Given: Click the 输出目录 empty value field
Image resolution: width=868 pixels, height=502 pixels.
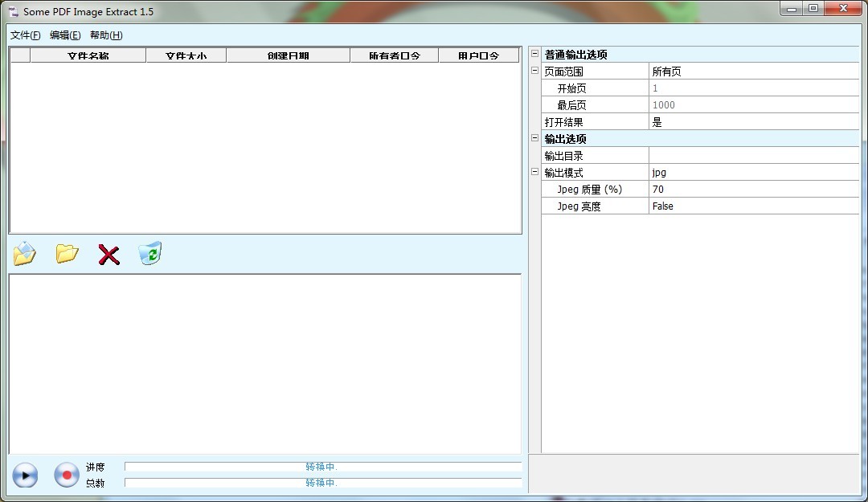Looking at the screenshot, I should click(753, 156).
